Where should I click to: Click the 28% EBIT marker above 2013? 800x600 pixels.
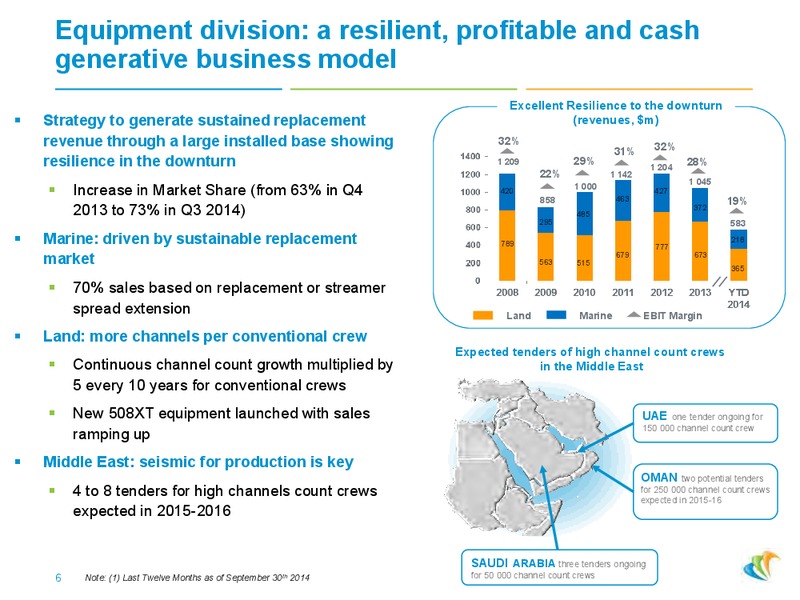point(698,171)
